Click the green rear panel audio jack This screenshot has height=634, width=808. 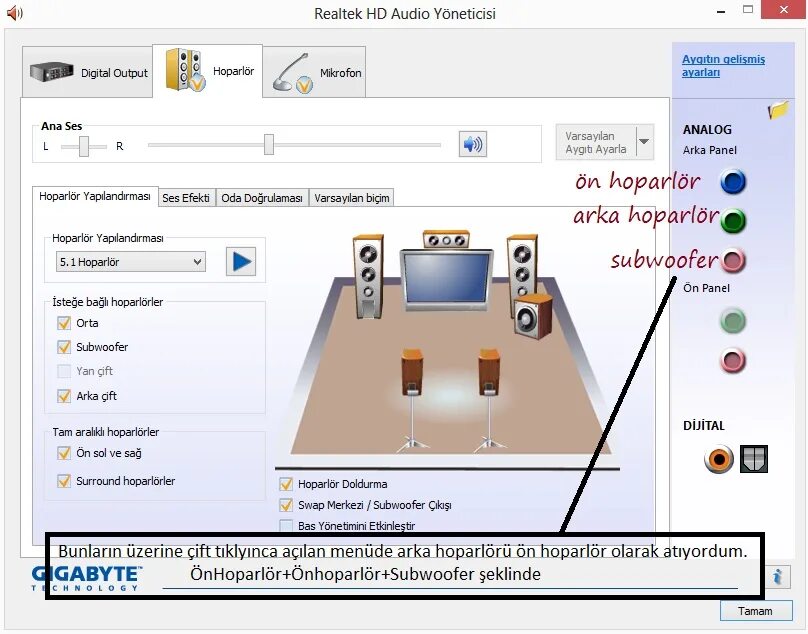point(733,221)
